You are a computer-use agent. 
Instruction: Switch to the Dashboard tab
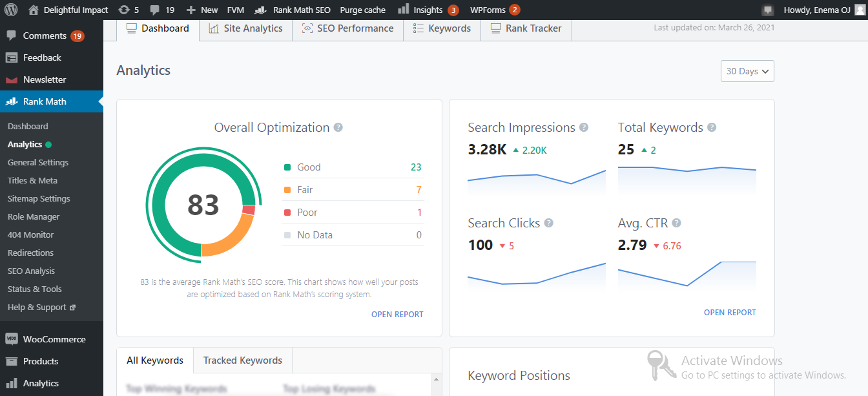[158, 28]
